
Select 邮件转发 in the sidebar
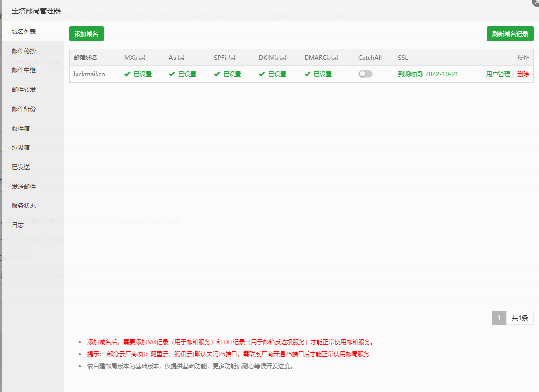pos(33,90)
